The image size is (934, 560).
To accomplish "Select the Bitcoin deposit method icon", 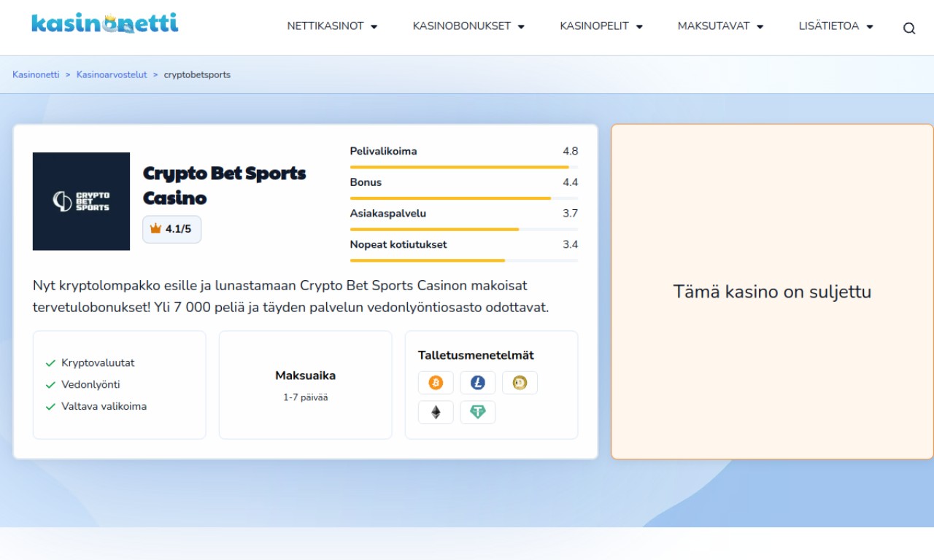I will point(436,383).
